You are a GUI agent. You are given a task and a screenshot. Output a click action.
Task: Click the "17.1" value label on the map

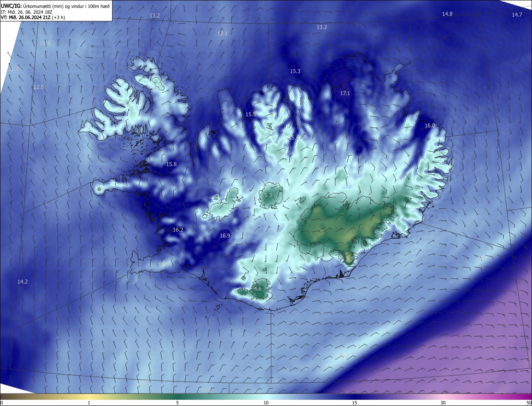[x=345, y=93]
